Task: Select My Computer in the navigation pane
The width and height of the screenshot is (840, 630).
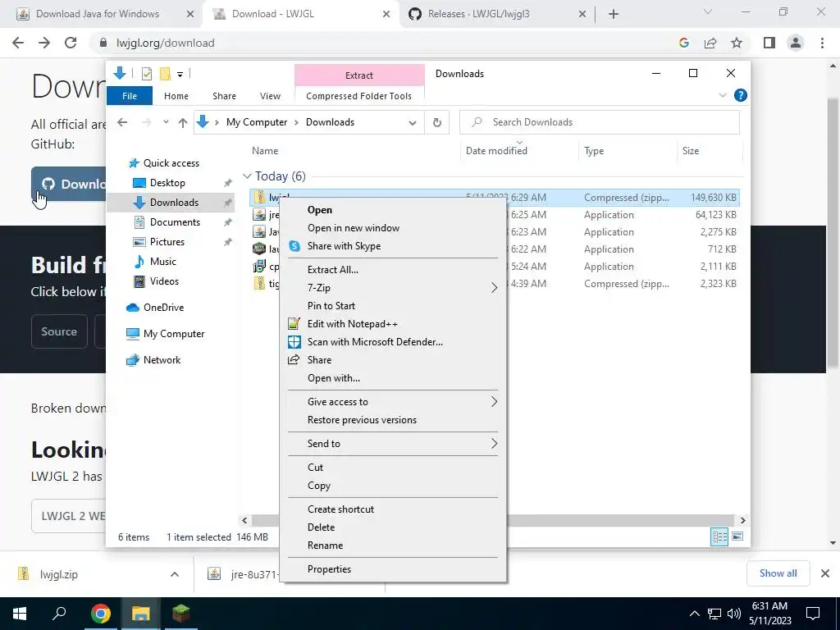Action: coord(174,334)
